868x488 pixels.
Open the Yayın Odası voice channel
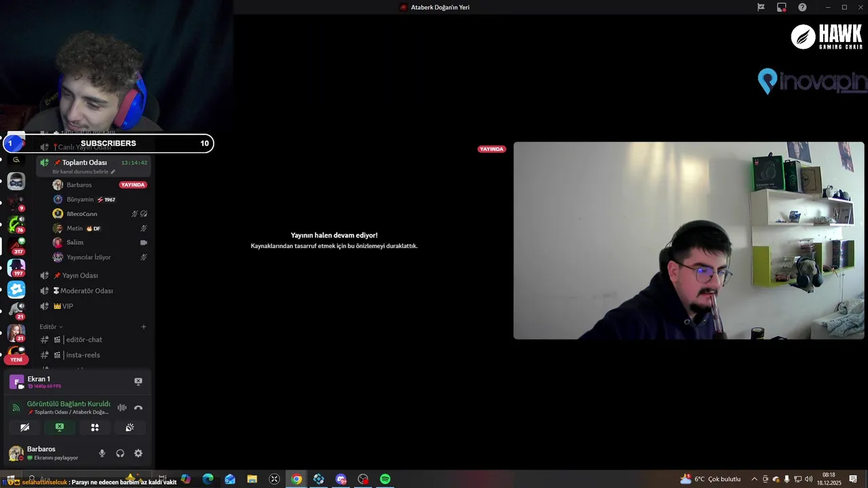coord(94,275)
